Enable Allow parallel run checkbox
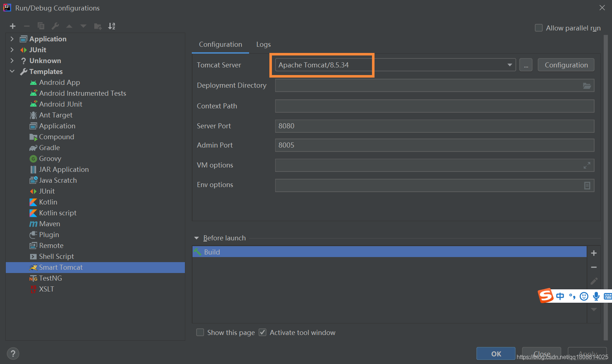Image resolution: width=612 pixels, height=364 pixels. pos(539,28)
